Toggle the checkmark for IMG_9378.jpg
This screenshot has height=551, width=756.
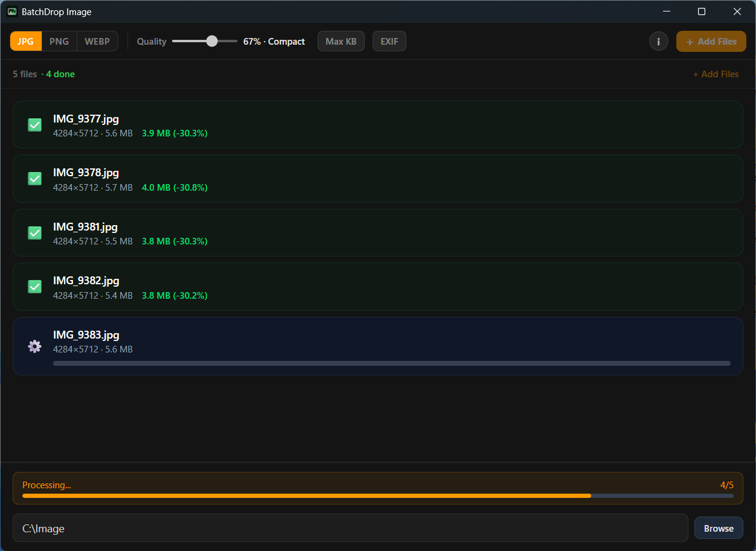tap(34, 179)
